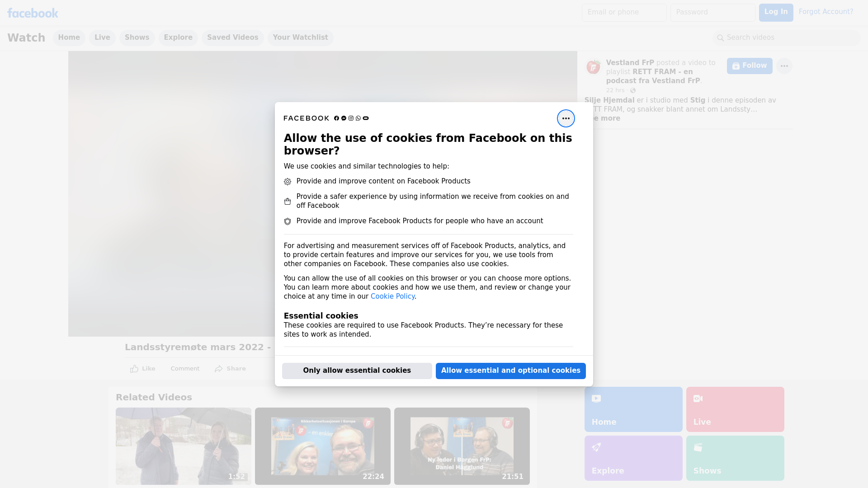The image size is (868, 488).
Task: Click the Facebook logo in header
Action: pos(33,13)
